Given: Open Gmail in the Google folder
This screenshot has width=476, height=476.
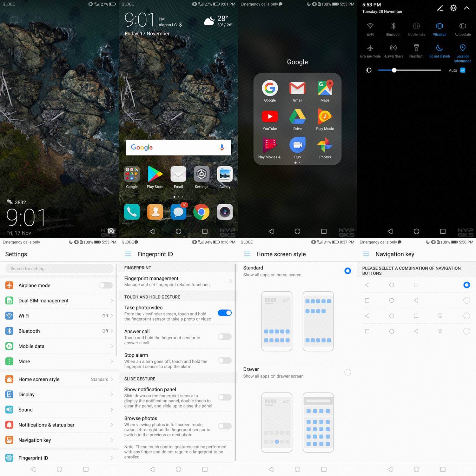Looking at the screenshot, I should tap(297, 88).
